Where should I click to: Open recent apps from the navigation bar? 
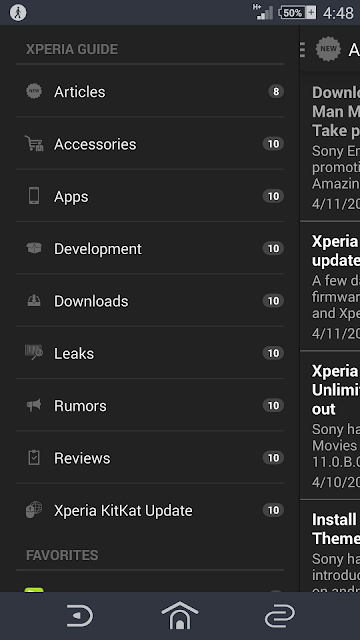280,616
